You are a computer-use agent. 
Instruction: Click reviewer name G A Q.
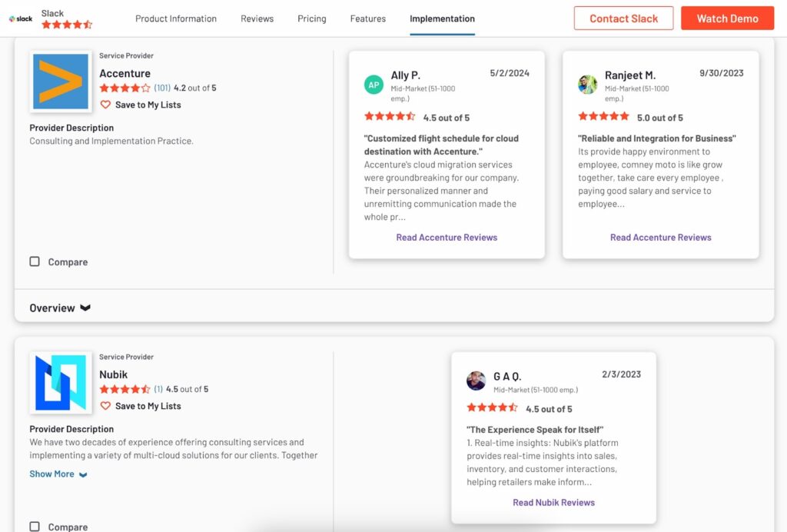(x=507, y=377)
